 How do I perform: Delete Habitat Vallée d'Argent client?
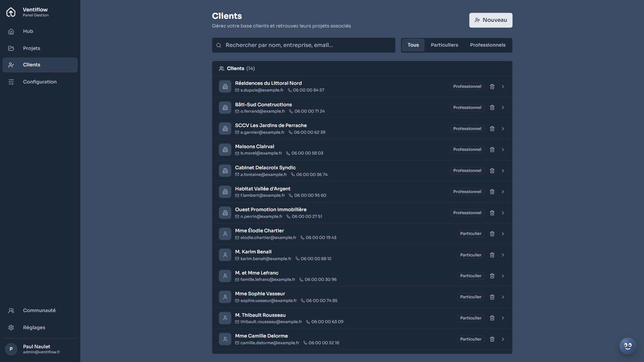pyautogui.click(x=492, y=192)
